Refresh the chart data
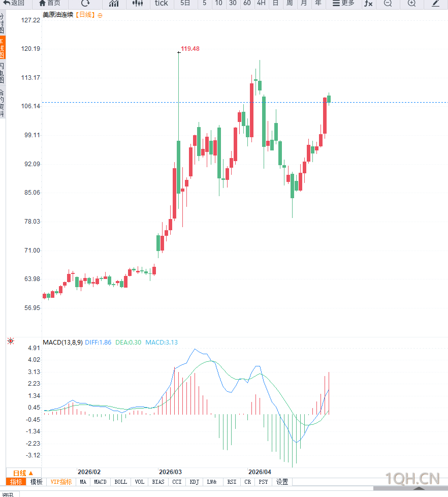 (x=85, y=3)
